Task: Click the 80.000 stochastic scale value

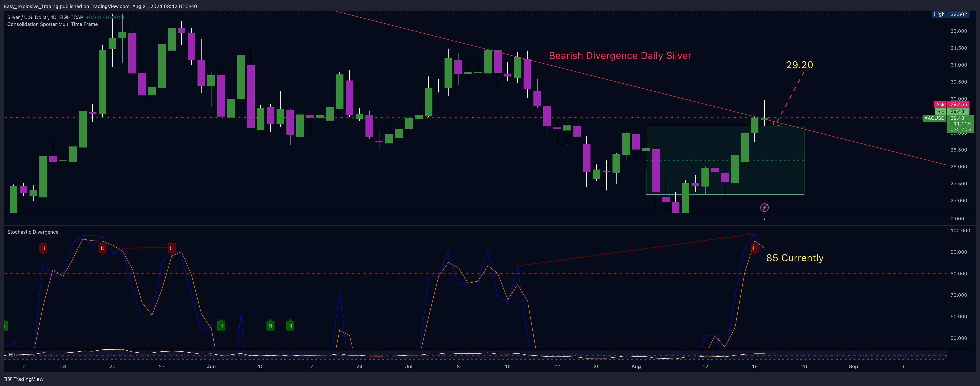Action: [958, 274]
